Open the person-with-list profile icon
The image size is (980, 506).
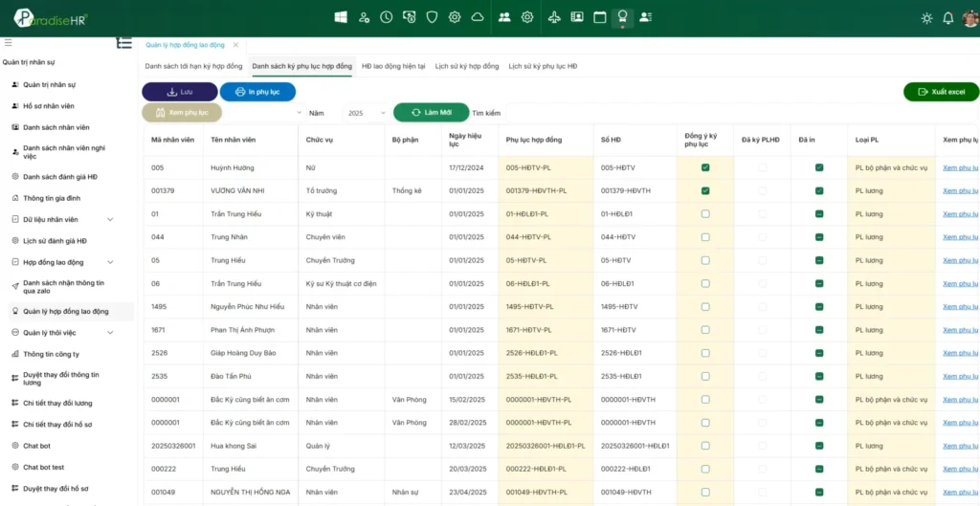tap(646, 17)
